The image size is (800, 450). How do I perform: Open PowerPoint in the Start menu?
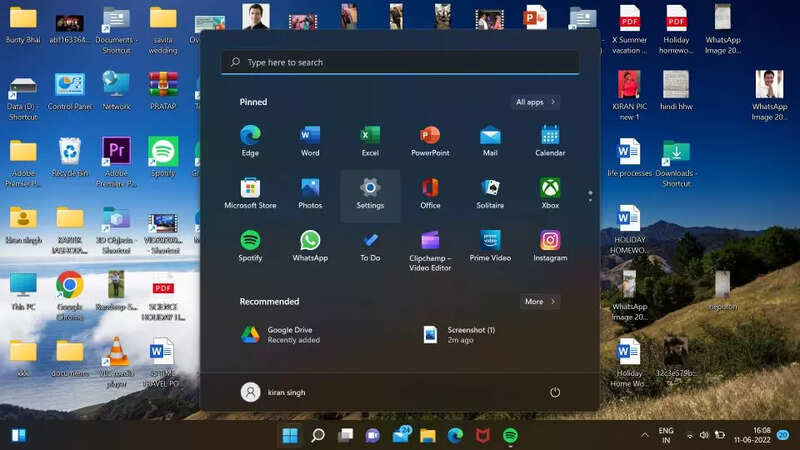click(430, 141)
